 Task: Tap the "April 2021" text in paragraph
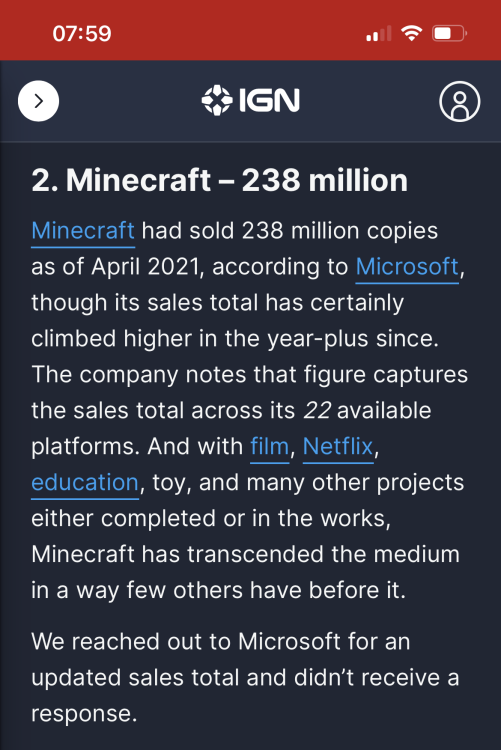[x=145, y=267]
